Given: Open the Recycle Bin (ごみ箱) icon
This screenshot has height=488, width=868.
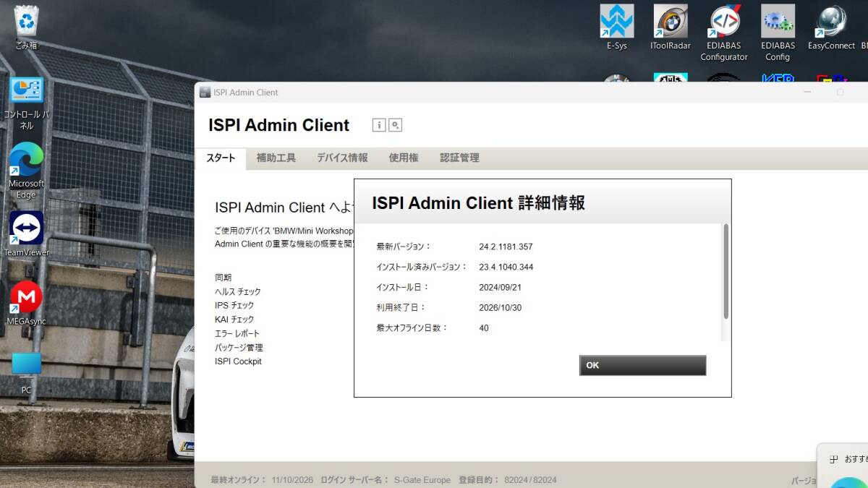Looking at the screenshot, I should tap(27, 27).
